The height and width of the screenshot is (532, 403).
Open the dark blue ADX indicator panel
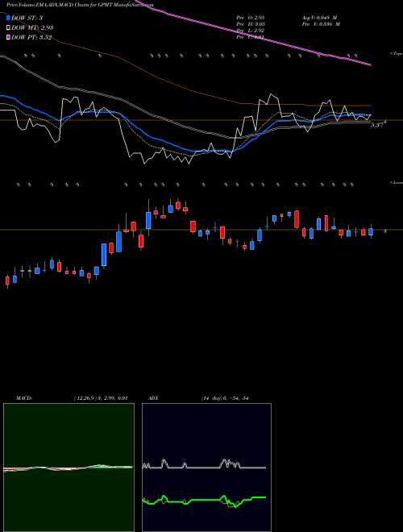206,468
